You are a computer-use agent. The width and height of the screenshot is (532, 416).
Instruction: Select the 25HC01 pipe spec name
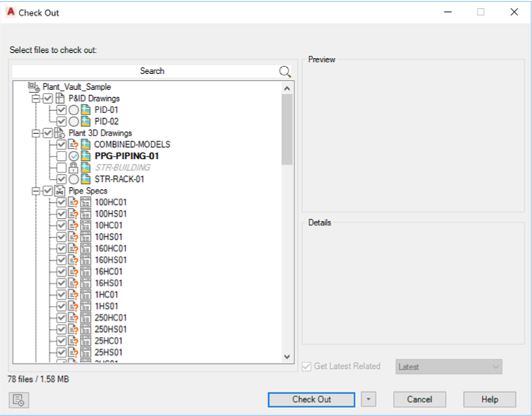click(x=108, y=341)
